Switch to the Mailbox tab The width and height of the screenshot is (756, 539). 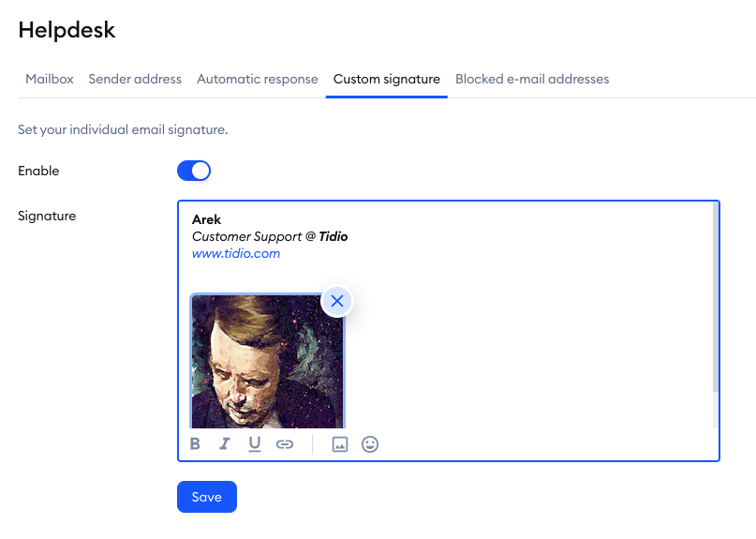[49, 79]
